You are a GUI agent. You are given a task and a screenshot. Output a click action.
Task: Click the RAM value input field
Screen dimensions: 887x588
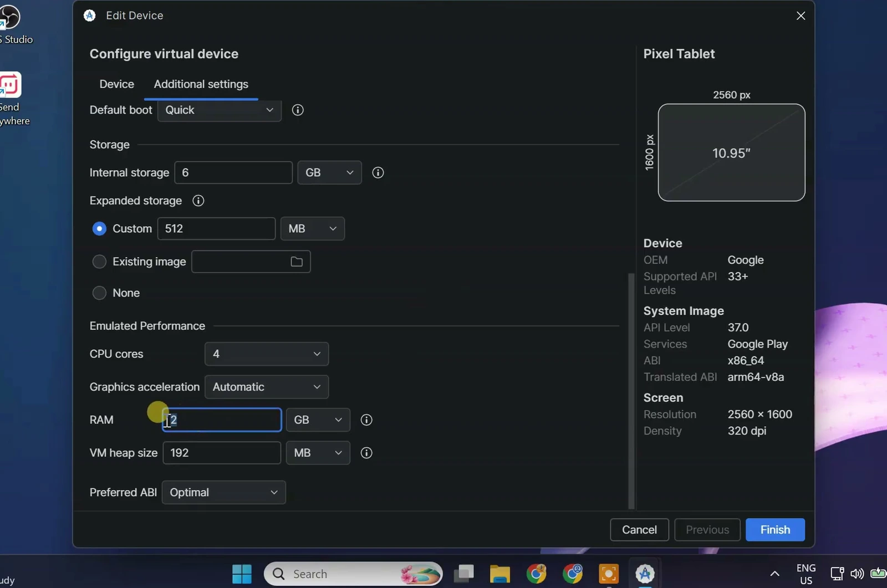(x=222, y=420)
